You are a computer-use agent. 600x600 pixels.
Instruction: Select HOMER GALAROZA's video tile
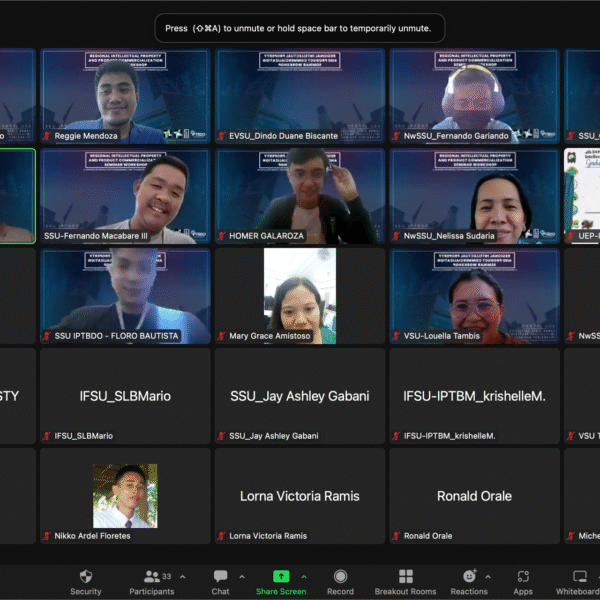coord(300,196)
